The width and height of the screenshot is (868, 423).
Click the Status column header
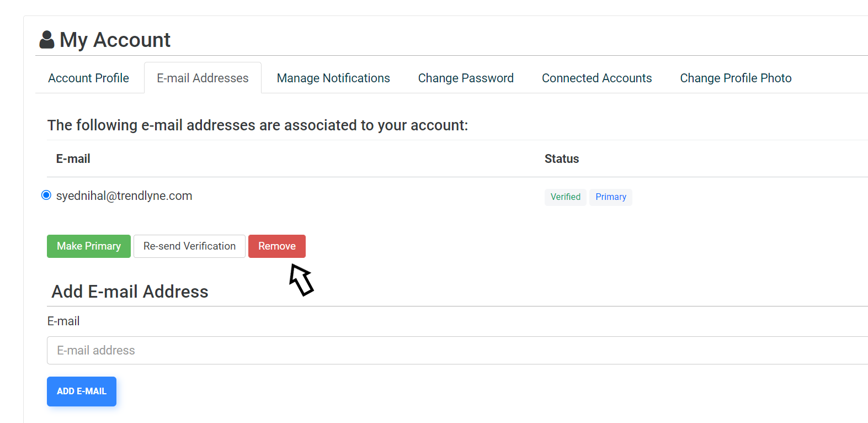pos(562,159)
